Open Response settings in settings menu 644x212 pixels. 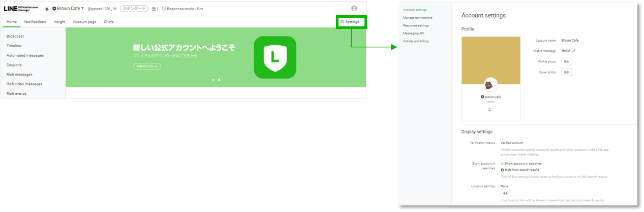click(416, 25)
